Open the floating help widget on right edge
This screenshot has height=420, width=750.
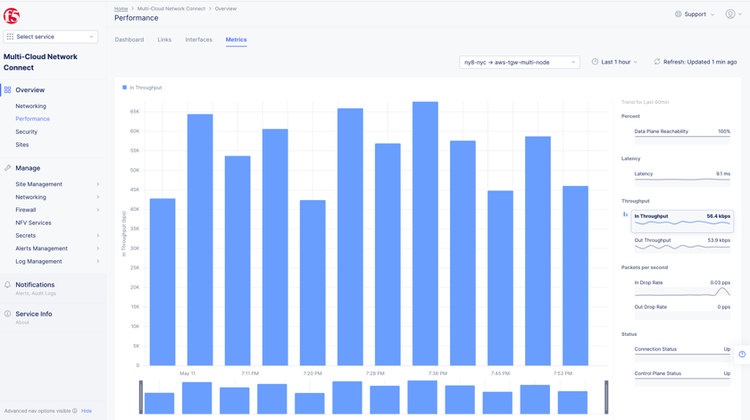(x=742, y=354)
